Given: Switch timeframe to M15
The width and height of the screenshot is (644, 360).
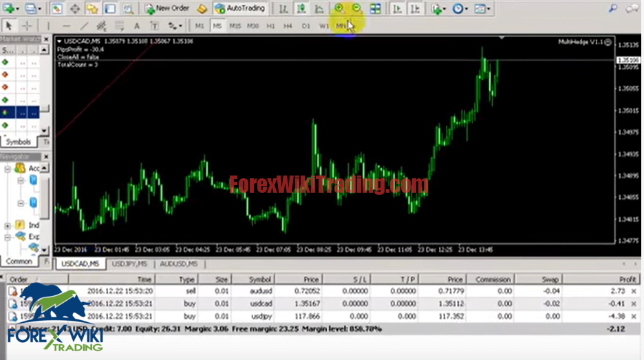Looking at the screenshot, I should [235, 26].
